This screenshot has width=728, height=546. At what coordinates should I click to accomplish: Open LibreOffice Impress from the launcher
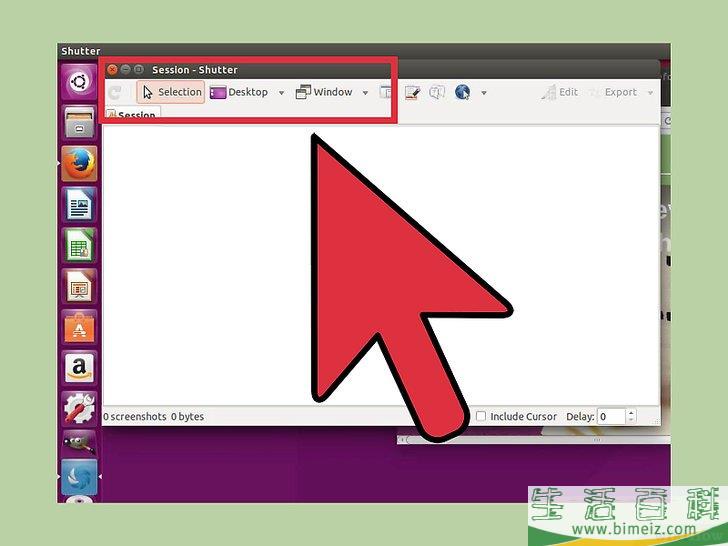[79, 286]
